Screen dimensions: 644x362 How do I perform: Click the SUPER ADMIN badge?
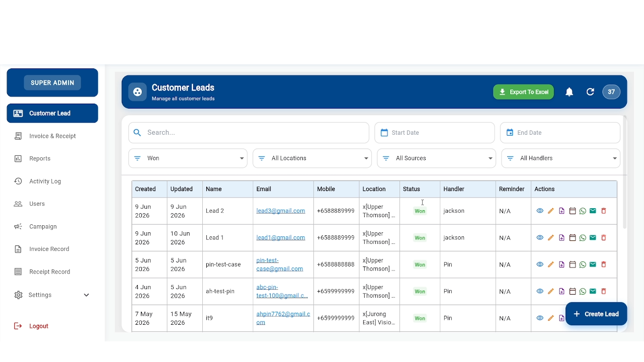point(52,83)
